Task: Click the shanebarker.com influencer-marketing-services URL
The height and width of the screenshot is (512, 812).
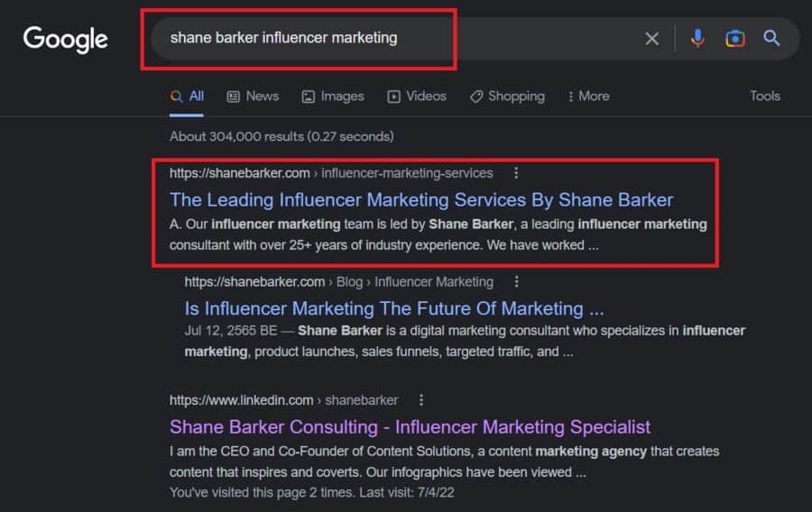Action: point(331,173)
